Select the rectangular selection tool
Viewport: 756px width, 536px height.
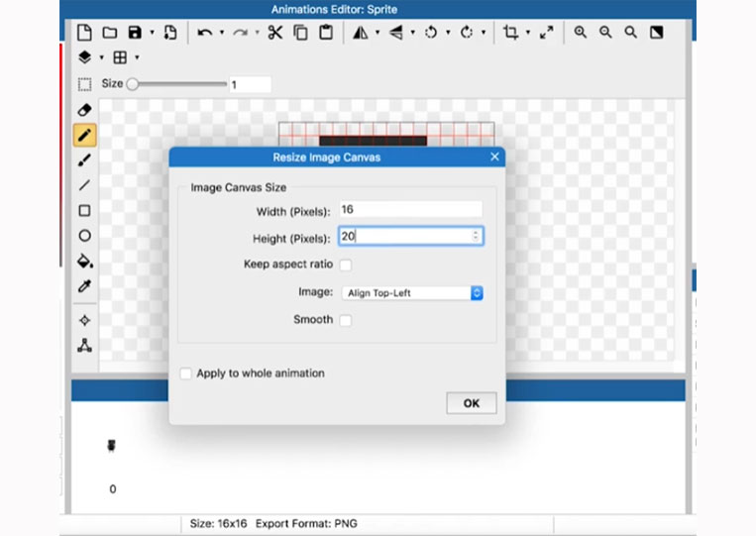click(x=85, y=84)
